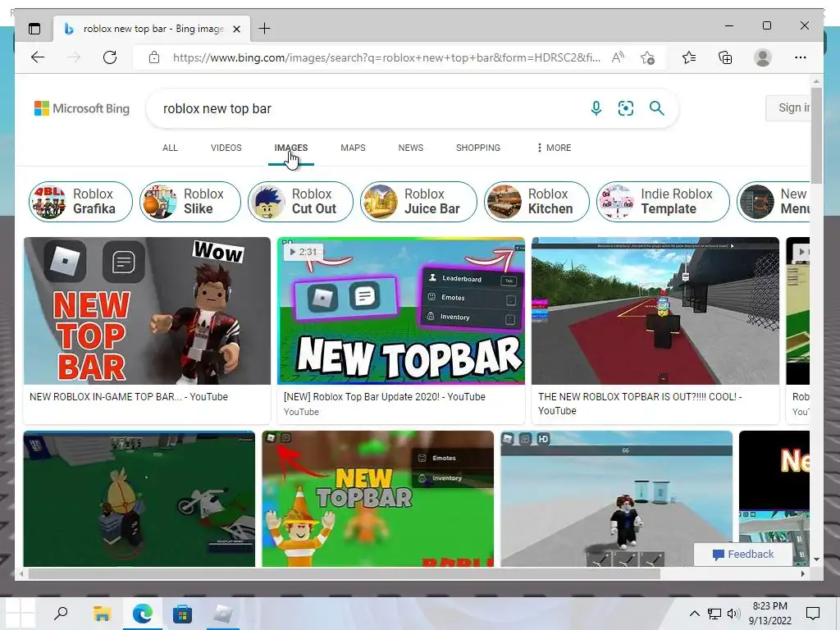The image size is (840, 630).
Task: Reload the Bing images page
Action: (x=110, y=57)
